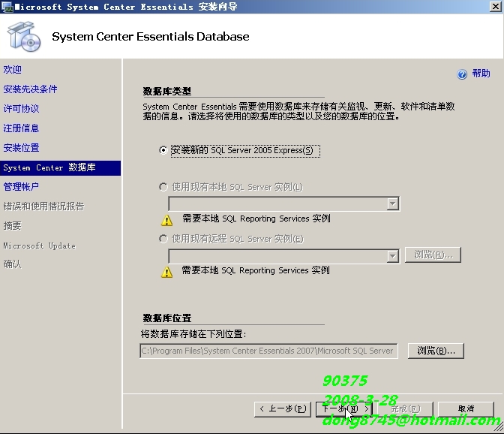Go to the 注册信息 step

[21, 128]
